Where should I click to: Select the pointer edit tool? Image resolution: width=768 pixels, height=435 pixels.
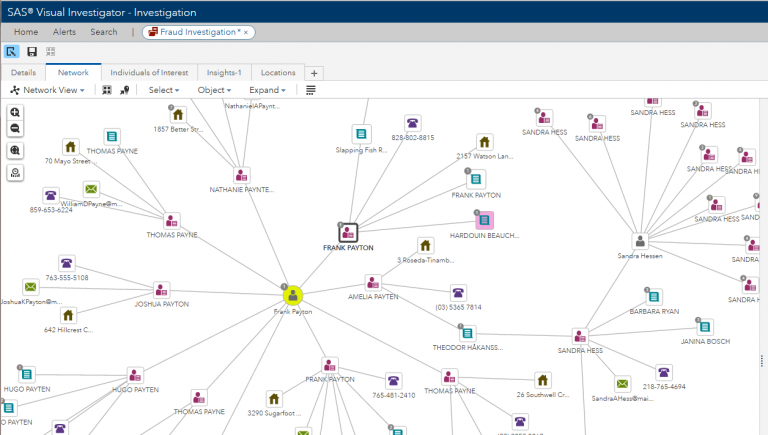pyautogui.click(x=12, y=51)
